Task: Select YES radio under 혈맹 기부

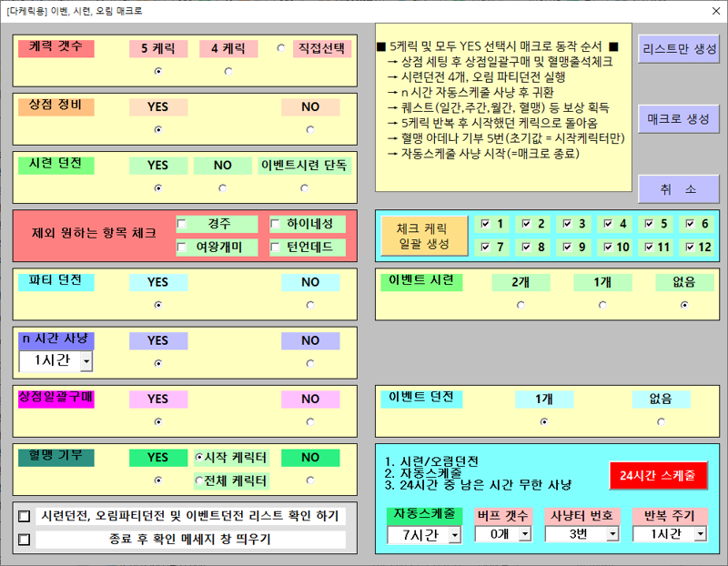Action: [x=158, y=480]
